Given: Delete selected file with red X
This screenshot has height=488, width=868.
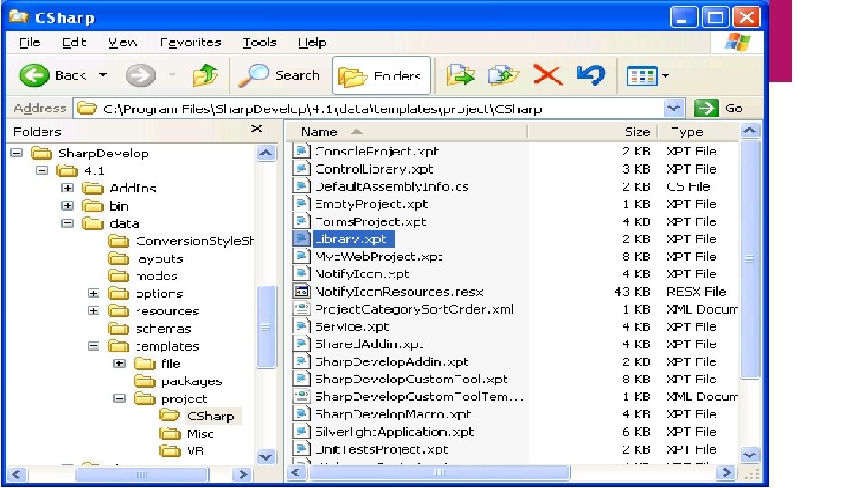Looking at the screenshot, I should 548,75.
